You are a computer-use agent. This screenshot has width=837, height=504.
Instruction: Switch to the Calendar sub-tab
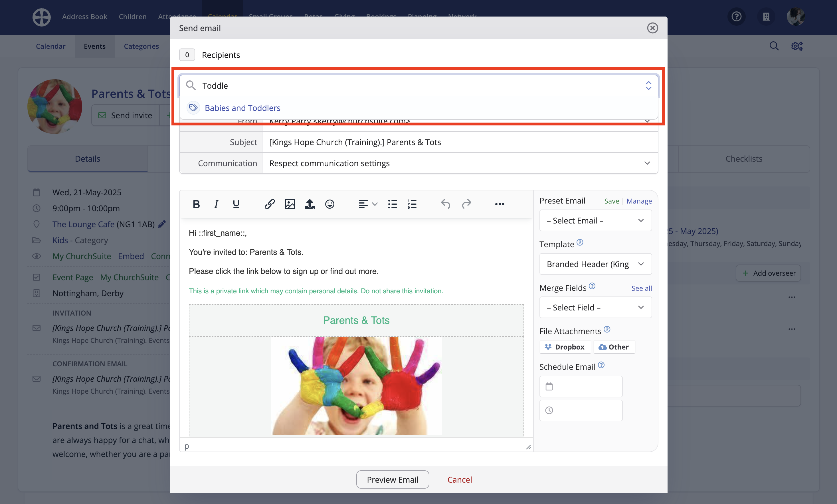point(50,46)
